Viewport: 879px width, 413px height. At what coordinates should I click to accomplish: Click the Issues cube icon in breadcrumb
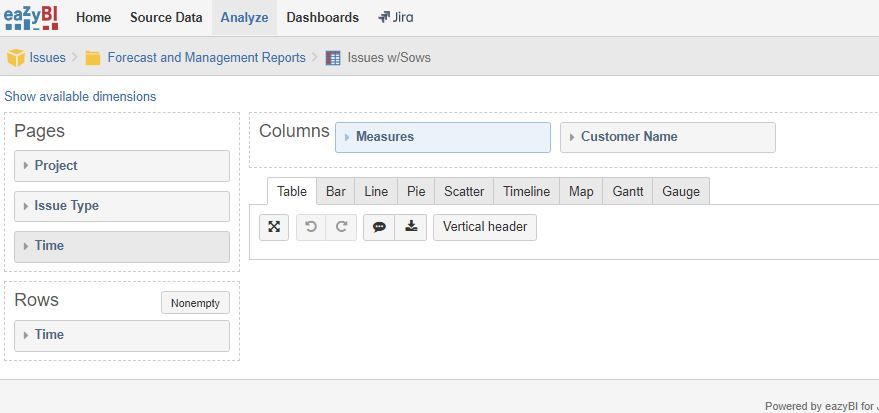click(x=16, y=58)
